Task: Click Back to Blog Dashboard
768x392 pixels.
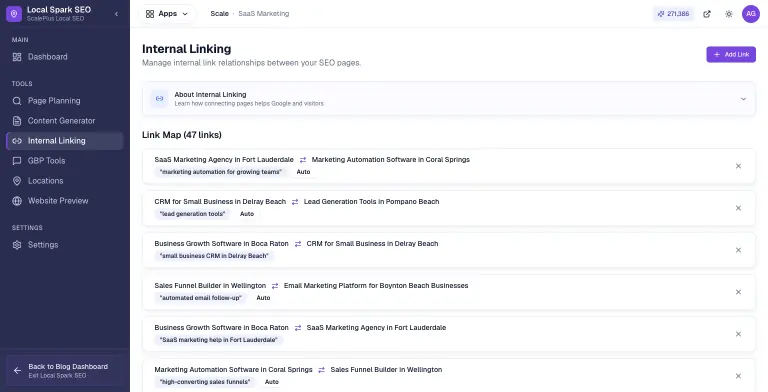Action: 65,370
